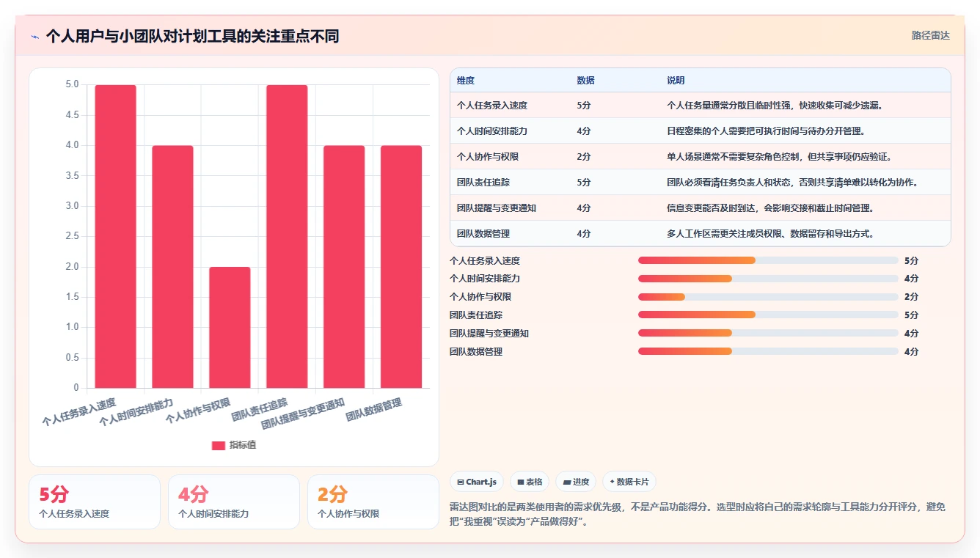
Task: Click the 团队提醒与变更通知 label in progress list
Action: pyautogui.click(x=489, y=333)
